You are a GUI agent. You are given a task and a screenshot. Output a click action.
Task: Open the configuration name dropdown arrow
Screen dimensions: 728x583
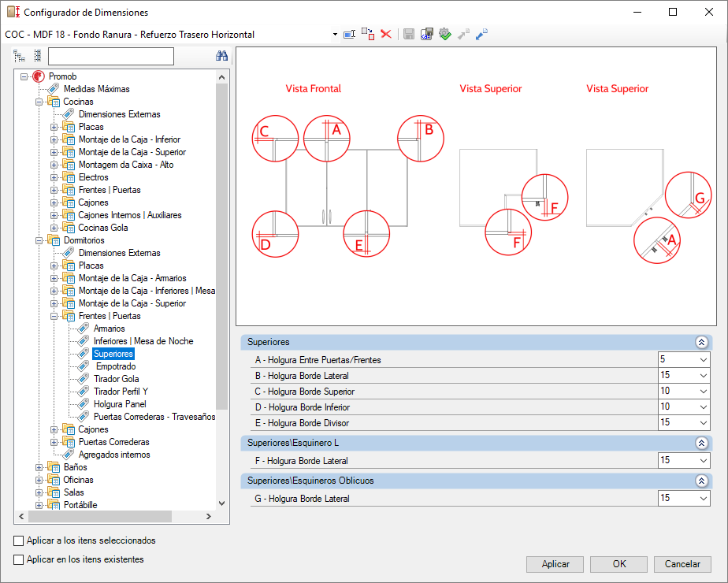(x=335, y=35)
